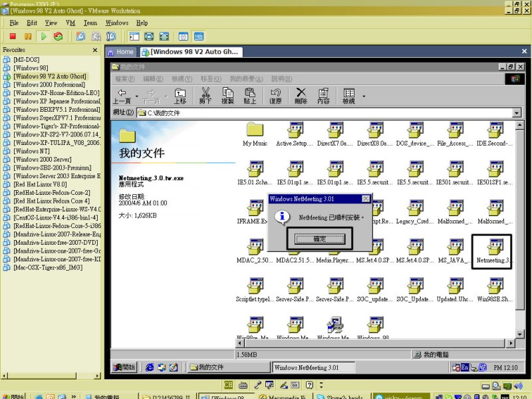Click the Views (檢視) toolbar button
532x399 pixels.
tap(348, 96)
